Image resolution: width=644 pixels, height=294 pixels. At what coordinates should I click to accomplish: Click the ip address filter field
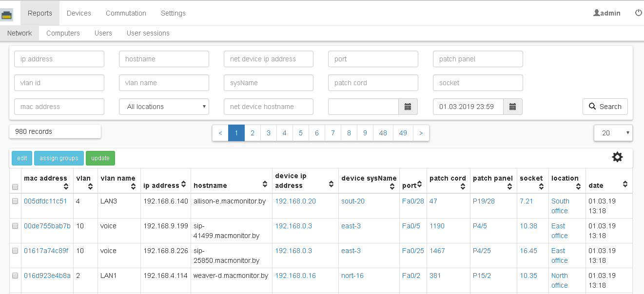[x=59, y=59]
